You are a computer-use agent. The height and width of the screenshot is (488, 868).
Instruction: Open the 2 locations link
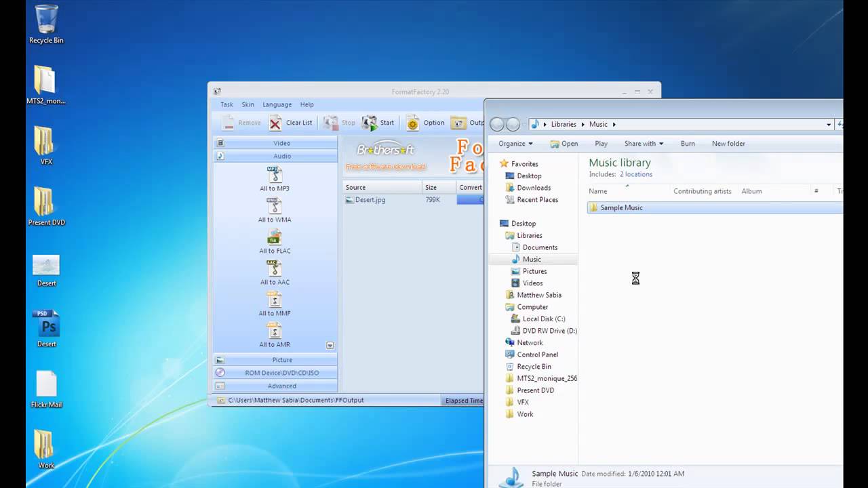click(x=636, y=174)
